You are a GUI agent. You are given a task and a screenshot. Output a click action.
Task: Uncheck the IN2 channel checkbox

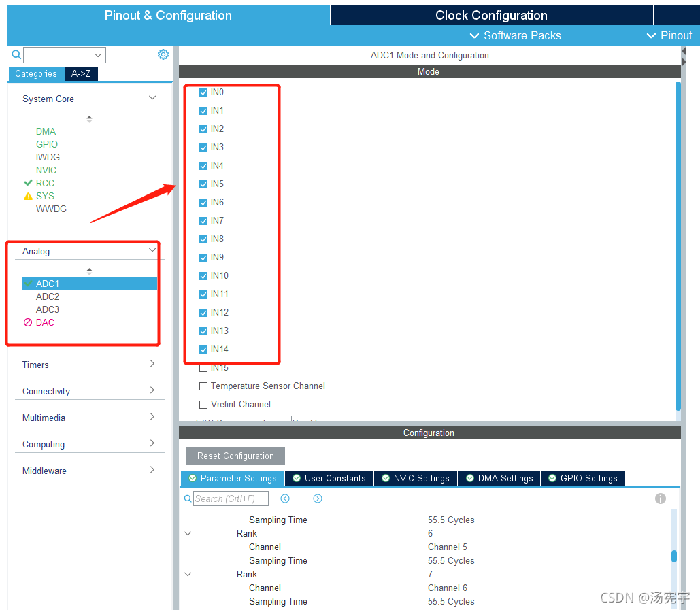click(203, 129)
